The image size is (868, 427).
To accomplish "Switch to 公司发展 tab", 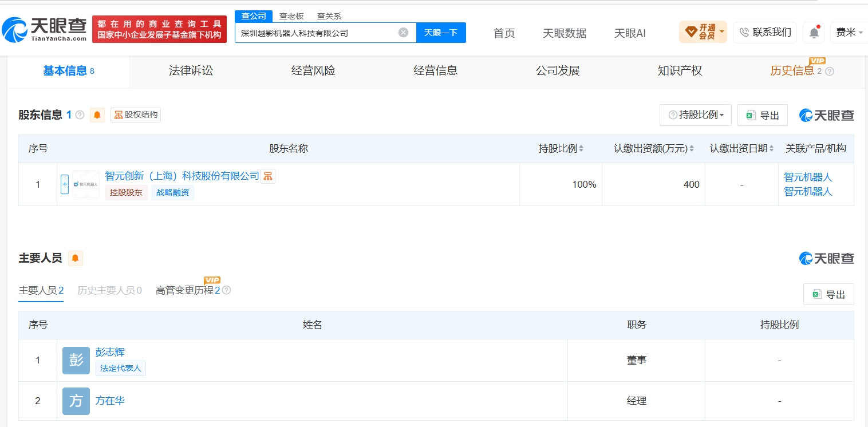I will tap(558, 71).
